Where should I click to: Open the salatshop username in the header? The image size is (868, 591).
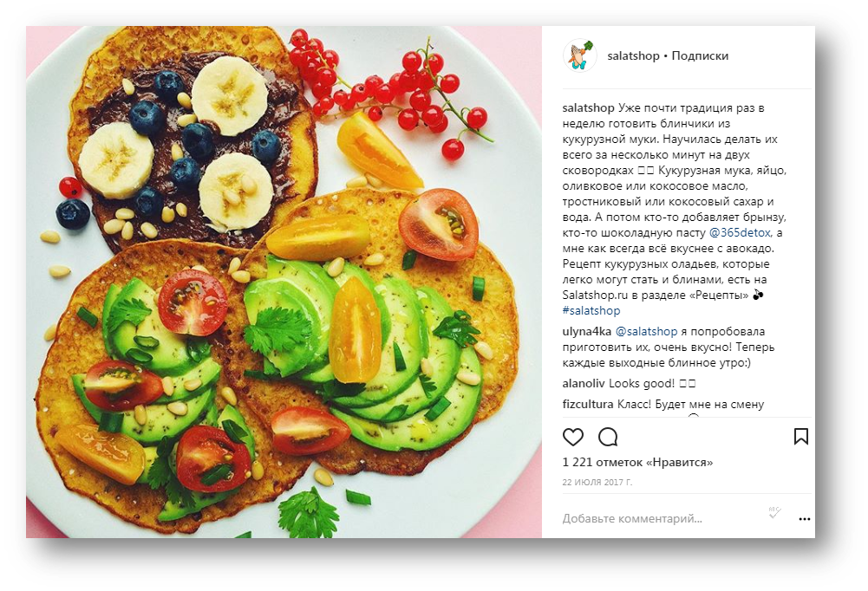click(x=633, y=55)
